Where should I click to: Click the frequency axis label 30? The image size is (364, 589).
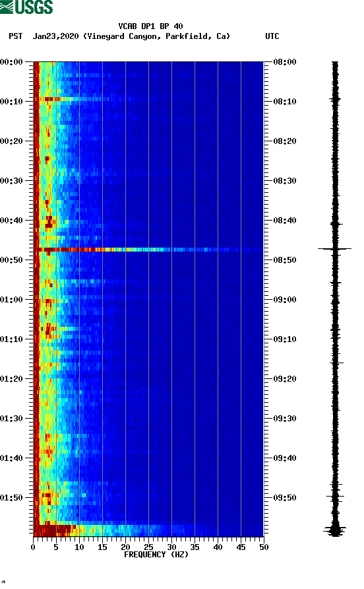point(171,547)
